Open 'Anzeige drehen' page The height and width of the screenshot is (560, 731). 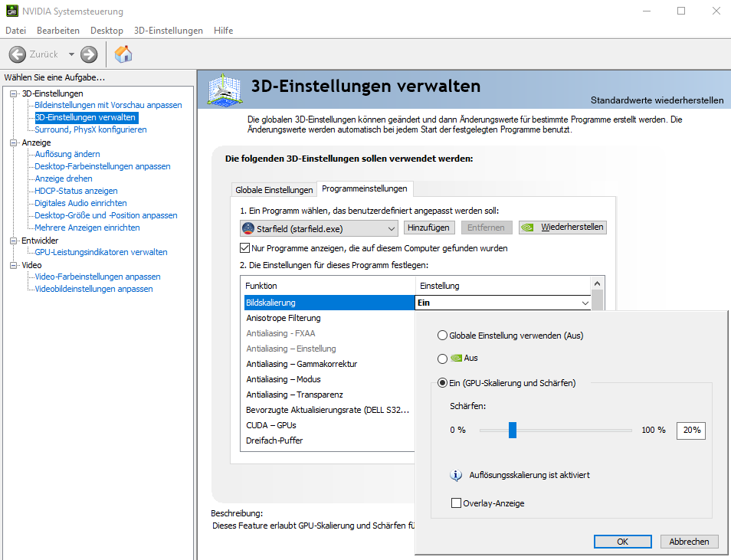[64, 178]
